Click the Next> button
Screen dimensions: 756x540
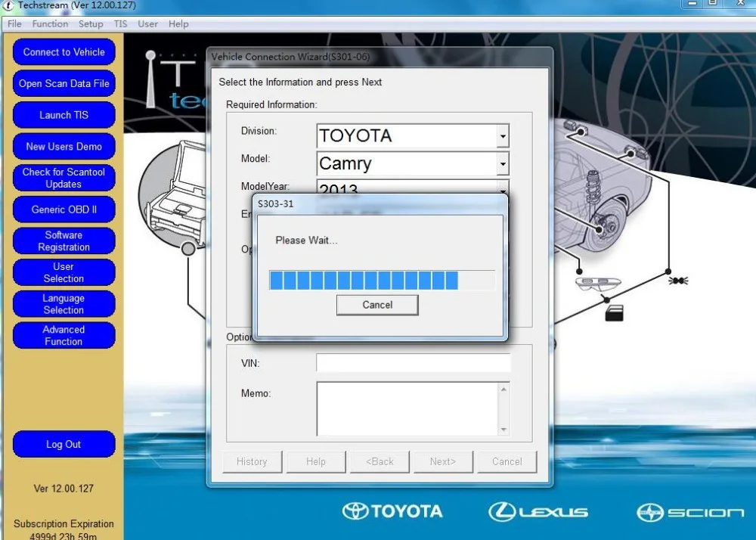[443, 462]
